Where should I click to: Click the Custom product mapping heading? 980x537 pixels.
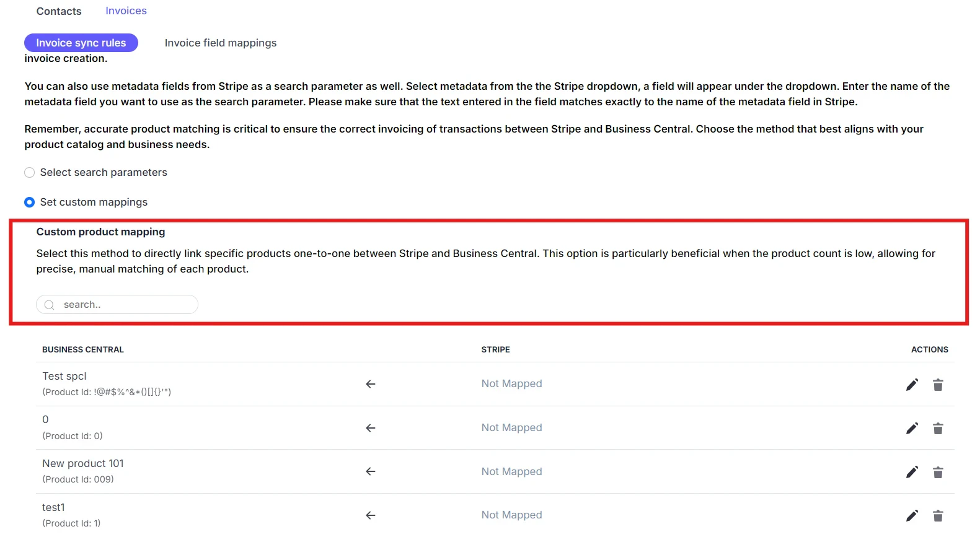(x=101, y=232)
